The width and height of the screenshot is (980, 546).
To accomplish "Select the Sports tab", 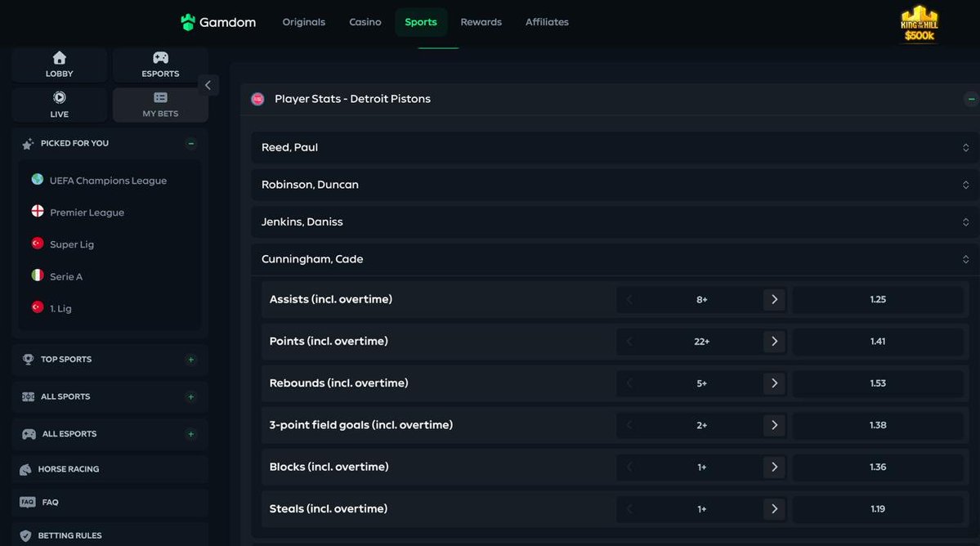I will point(421,22).
